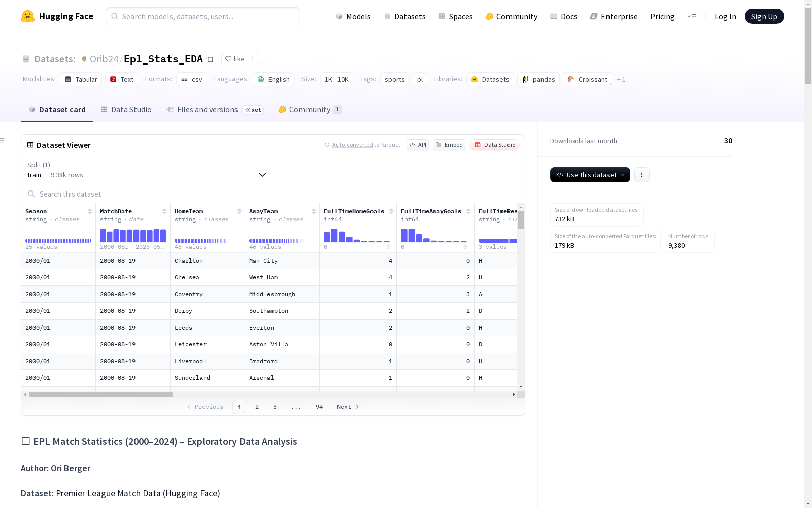Open the Text modality tag
Image resolution: width=812 pixels, height=508 pixels.
pyautogui.click(x=122, y=79)
